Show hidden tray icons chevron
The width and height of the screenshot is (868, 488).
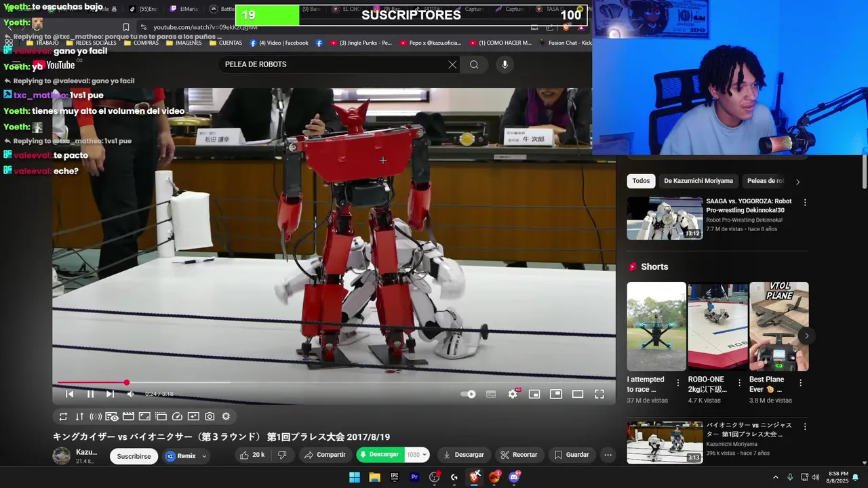tap(776, 477)
